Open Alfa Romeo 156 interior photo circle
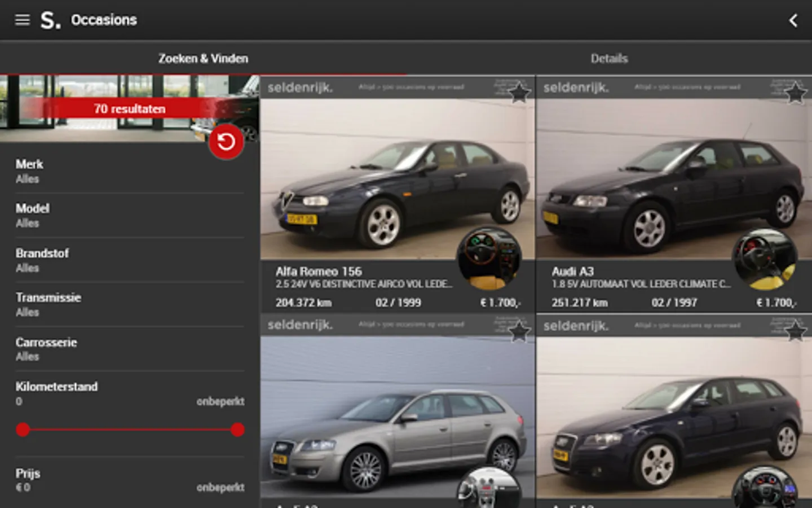Viewport: 812px width, 508px height. pyautogui.click(x=488, y=258)
